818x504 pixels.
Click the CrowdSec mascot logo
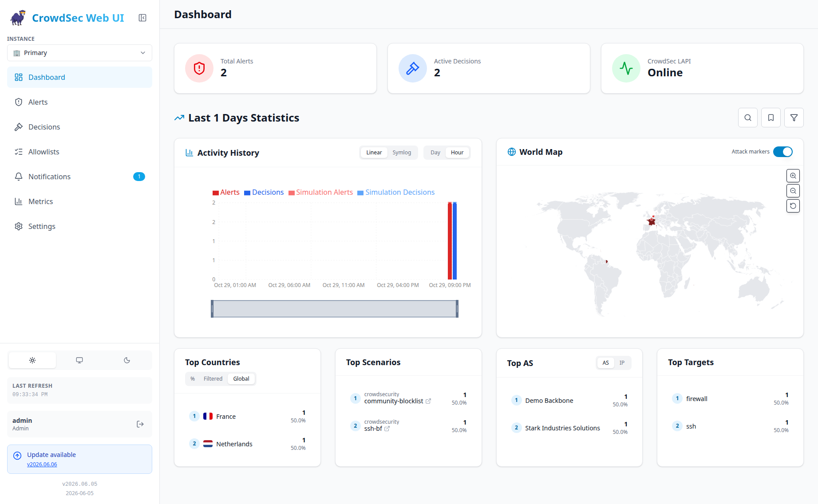[18, 18]
